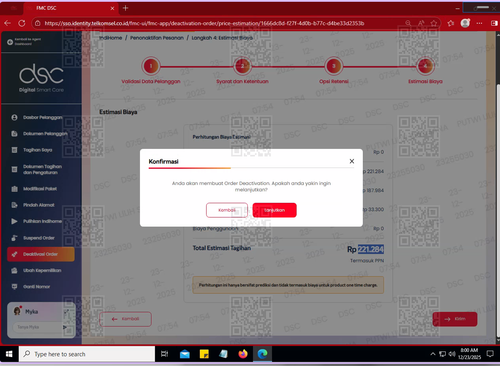This screenshot has width=500, height=366.
Task: Focus the Tanya Myka input field
Action: click(x=37, y=327)
